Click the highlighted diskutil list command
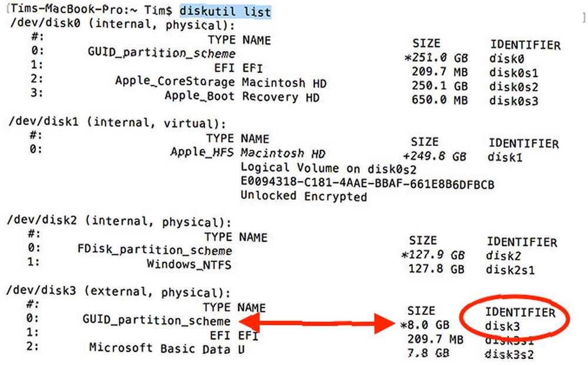588x365 pixels. pyautogui.click(x=225, y=11)
